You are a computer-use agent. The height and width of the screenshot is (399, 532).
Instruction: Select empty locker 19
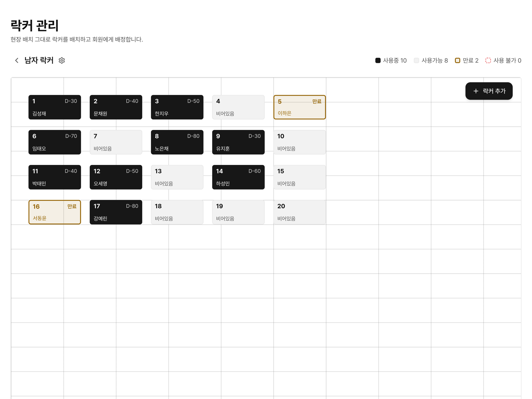point(238,212)
